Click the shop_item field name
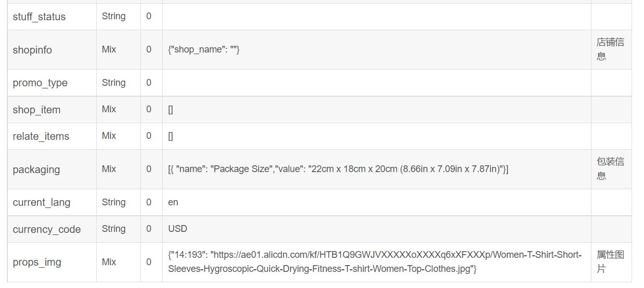Image resolution: width=644 pixels, height=288 pixels. point(36,110)
